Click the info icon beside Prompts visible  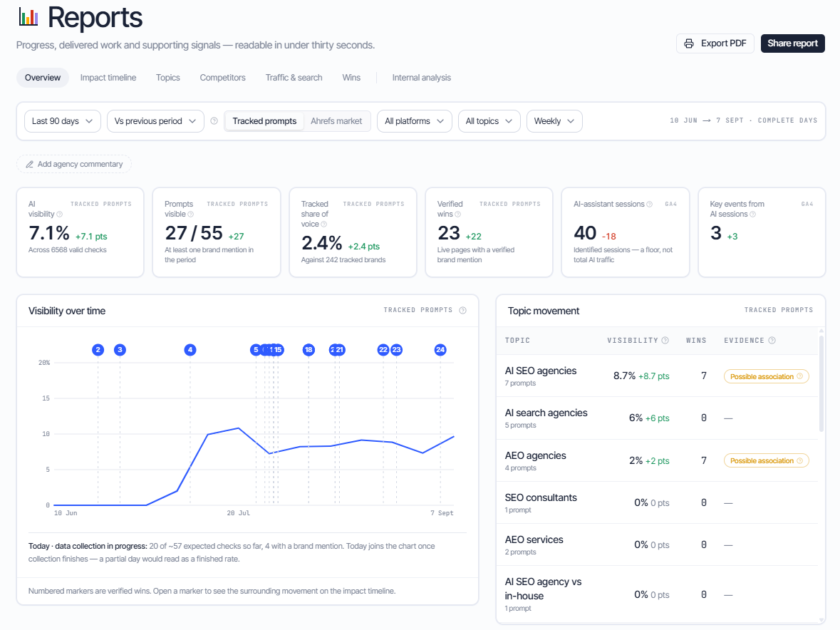(x=191, y=215)
